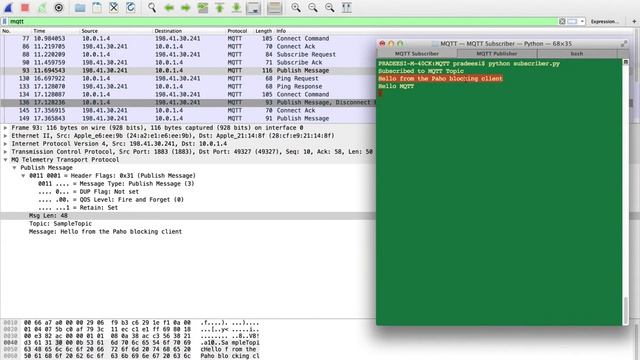Select packet 130 Ping Request

188,78
